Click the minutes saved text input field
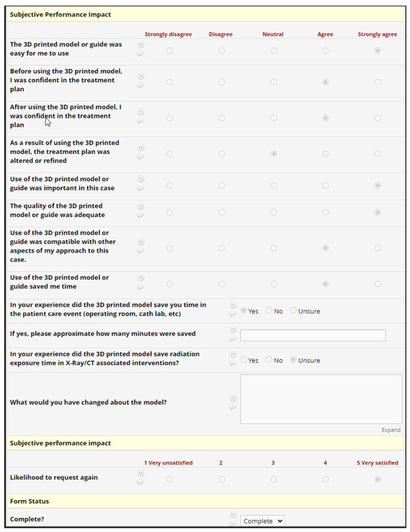This screenshot has width=410, height=532. 313,335
